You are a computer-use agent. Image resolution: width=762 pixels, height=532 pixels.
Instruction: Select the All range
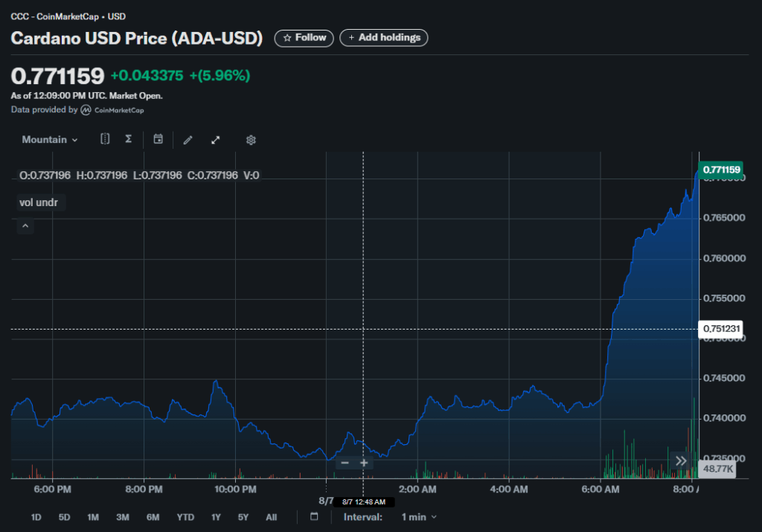point(271,517)
